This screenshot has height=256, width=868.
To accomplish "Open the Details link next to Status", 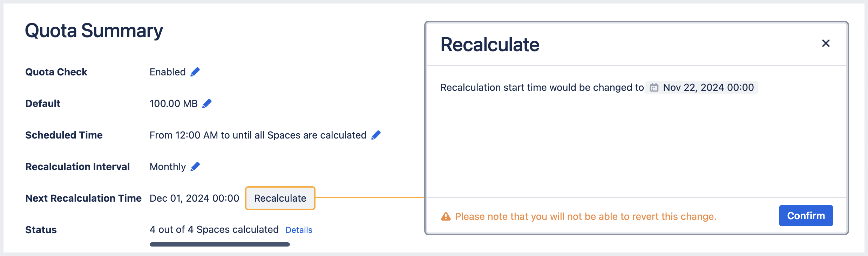I will tap(299, 230).
